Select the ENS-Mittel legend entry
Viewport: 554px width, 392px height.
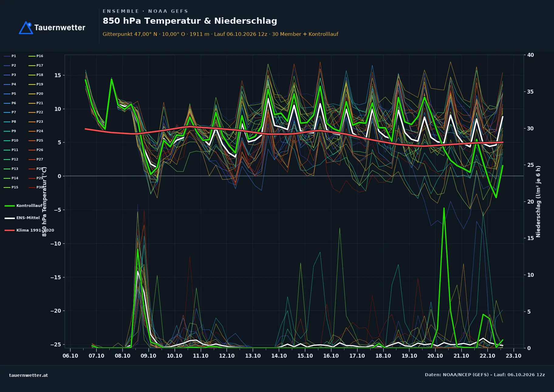pos(22,218)
